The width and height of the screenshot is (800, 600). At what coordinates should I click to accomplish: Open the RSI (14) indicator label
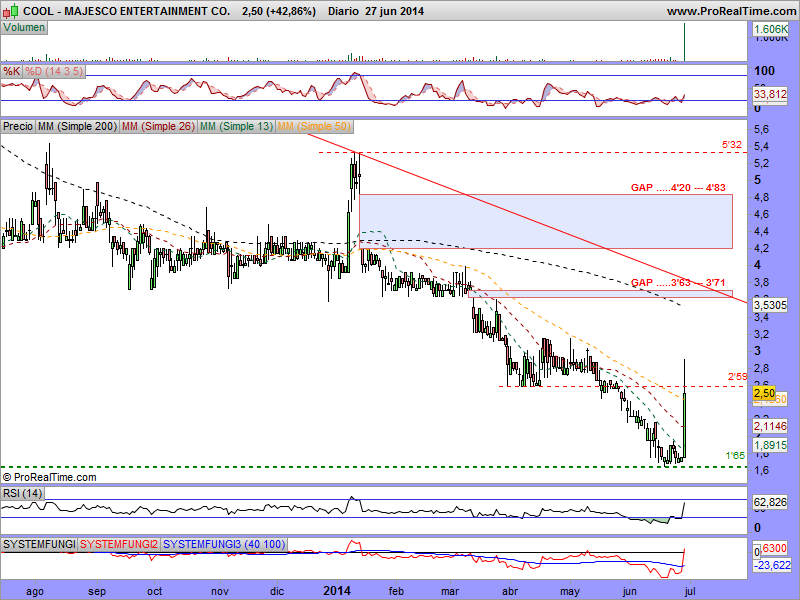click(22, 493)
